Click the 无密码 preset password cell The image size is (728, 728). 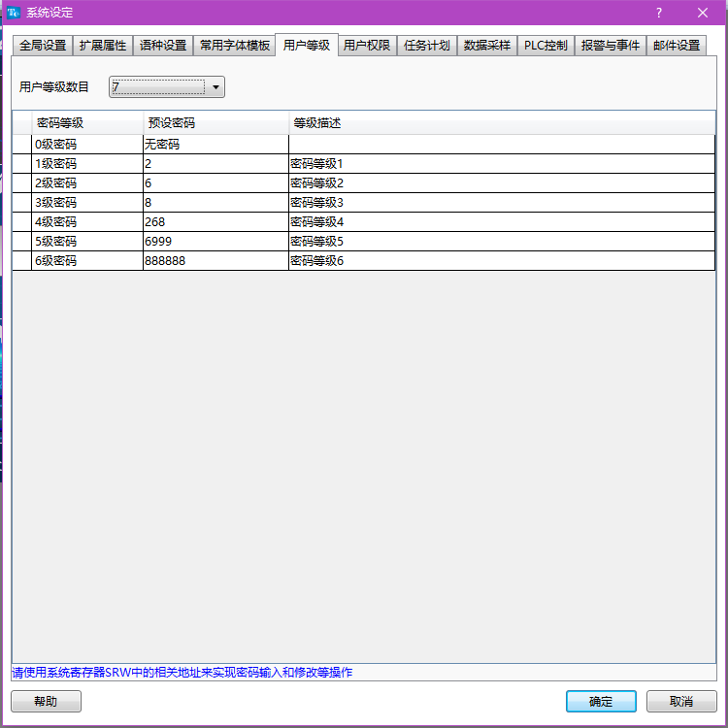click(x=215, y=145)
